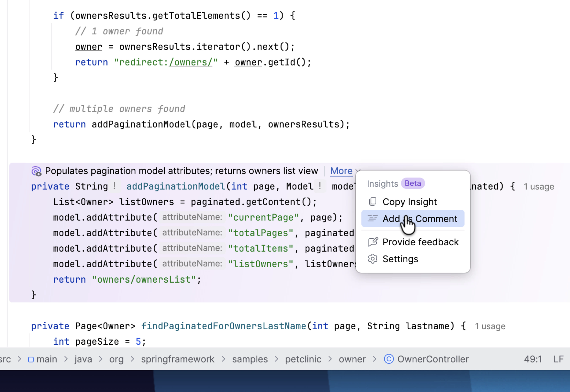Click the /owners/ URL link in string

(x=191, y=62)
